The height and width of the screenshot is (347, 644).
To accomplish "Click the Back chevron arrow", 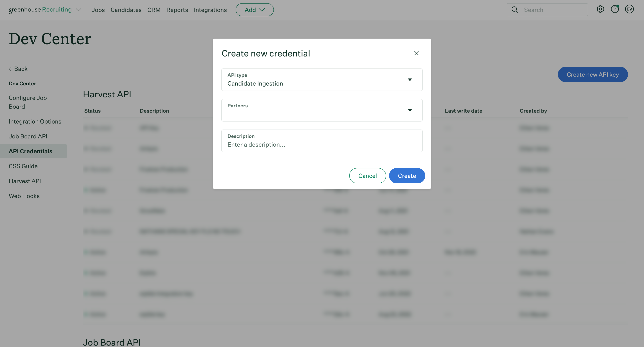I will click(x=10, y=69).
